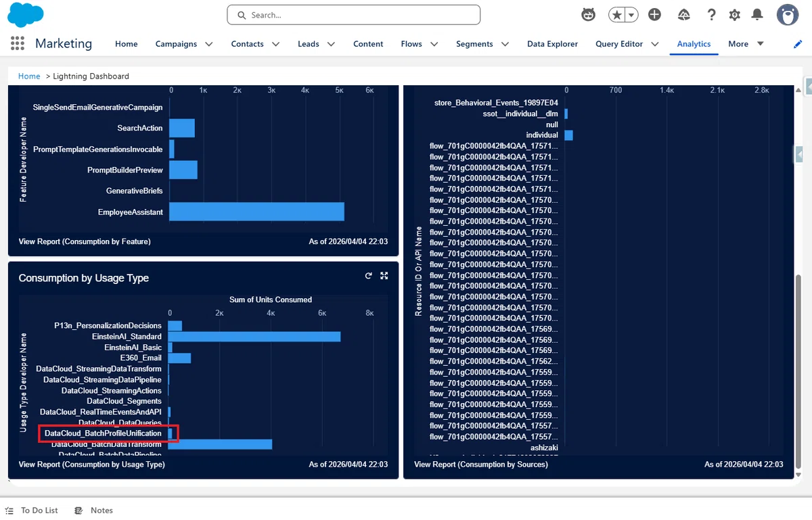
Task: Open the notifications bell
Action: 757,14
